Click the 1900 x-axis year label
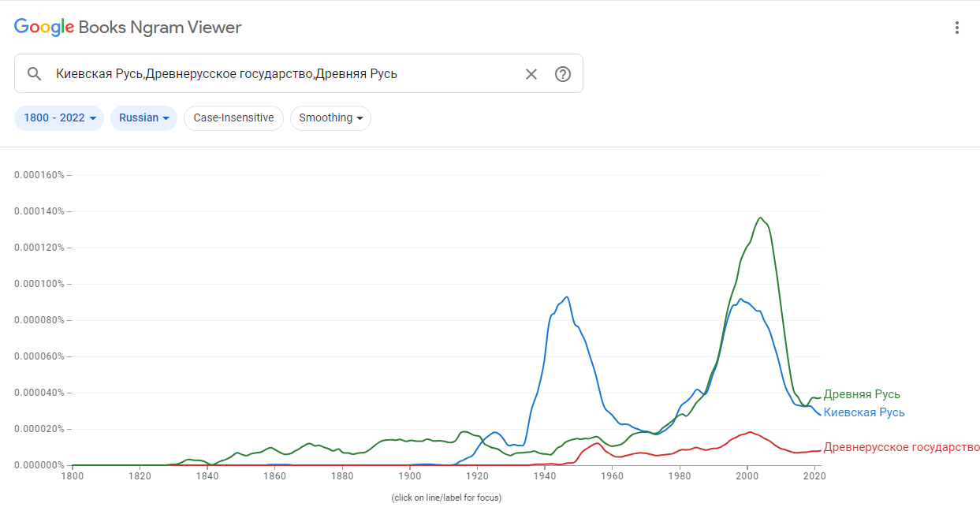Viewport: 980px width, 507px height. tap(409, 476)
